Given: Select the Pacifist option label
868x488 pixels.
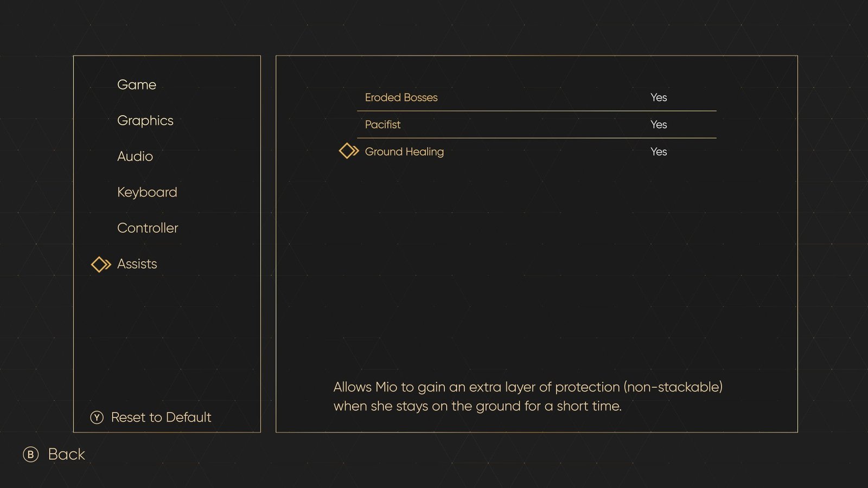Looking at the screenshot, I should click(x=382, y=125).
